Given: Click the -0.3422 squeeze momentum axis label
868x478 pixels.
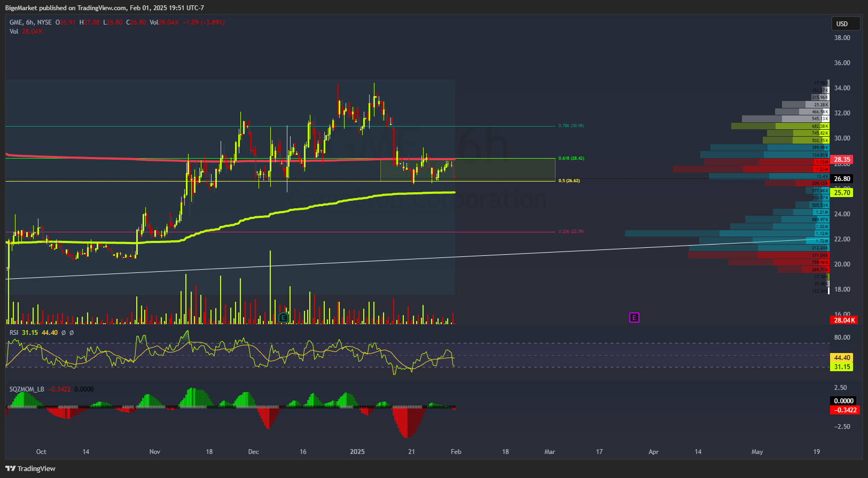Looking at the screenshot, I should (x=844, y=410).
